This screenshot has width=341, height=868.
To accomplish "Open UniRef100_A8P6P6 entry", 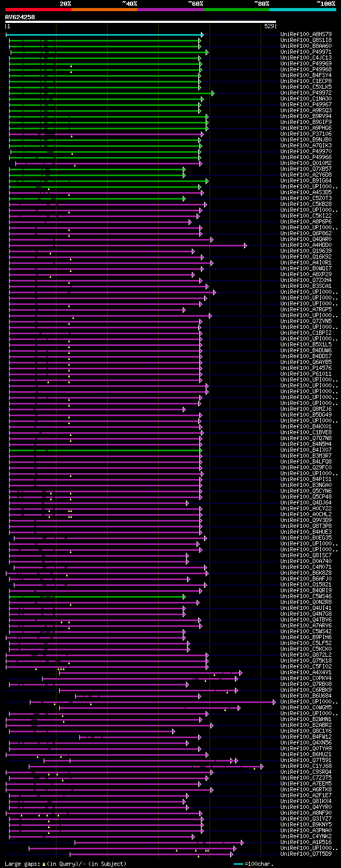I will coord(306,222).
